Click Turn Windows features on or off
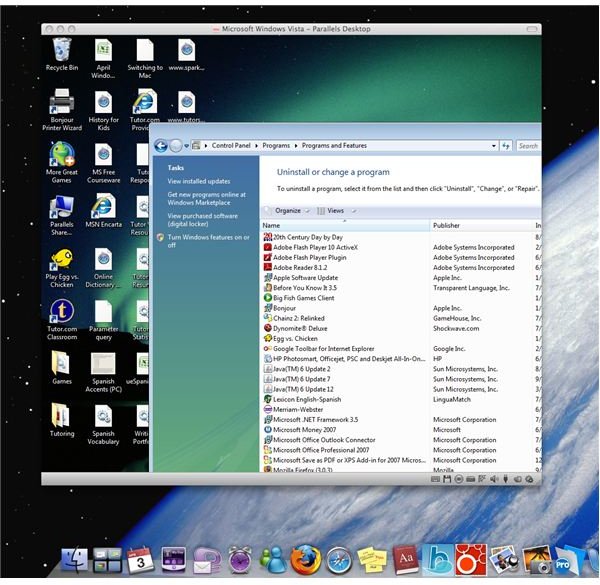Viewport: 600px width, 585px height. pyautogui.click(x=208, y=241)
